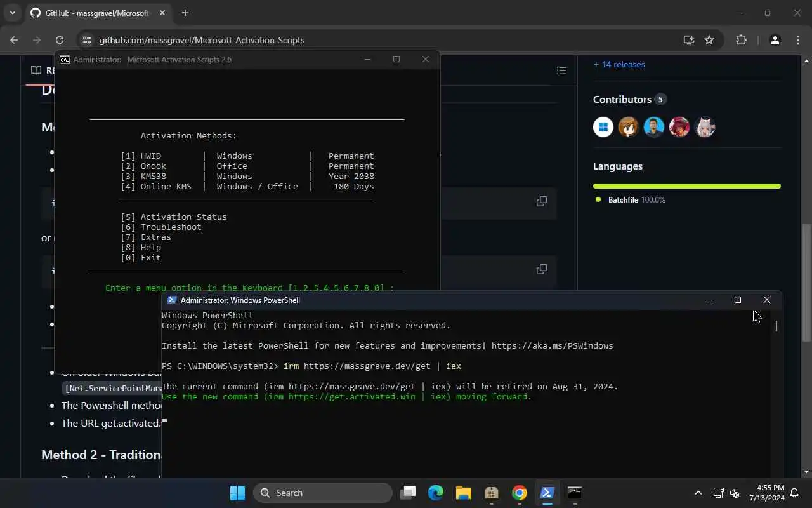
Task: Switch to Command Prompt on the taskbar
Action: 575,493
